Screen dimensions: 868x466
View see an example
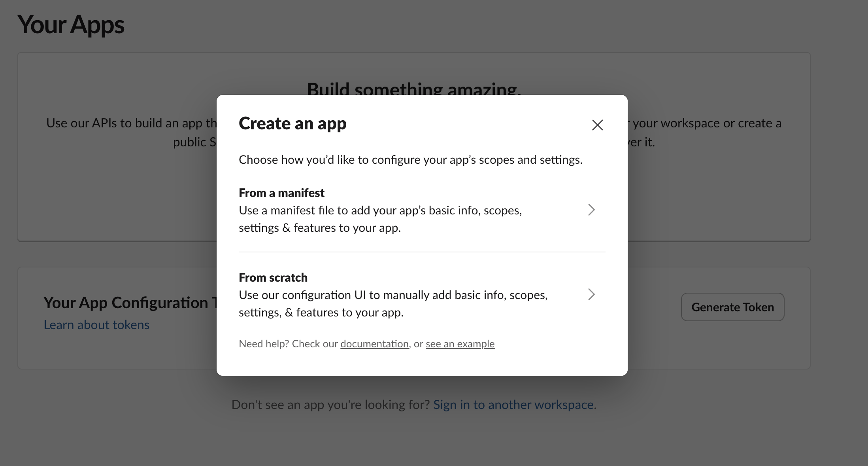(x=459, y=344)
